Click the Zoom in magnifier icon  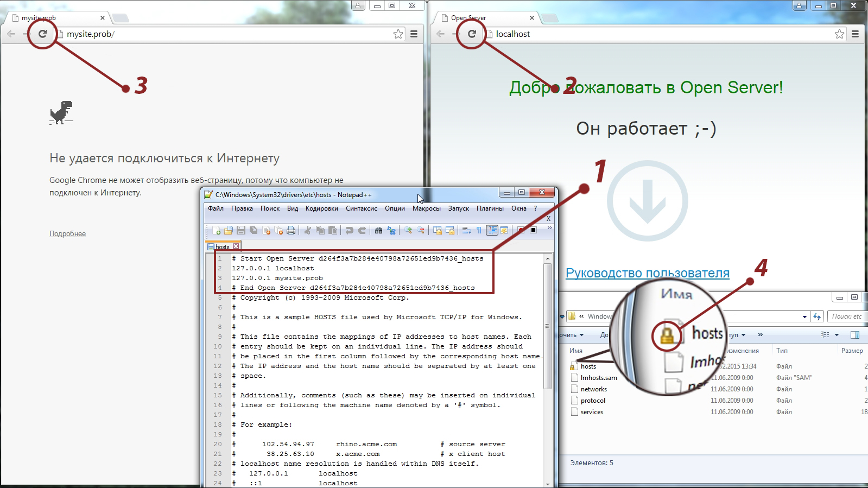click(x=408, y=231)
